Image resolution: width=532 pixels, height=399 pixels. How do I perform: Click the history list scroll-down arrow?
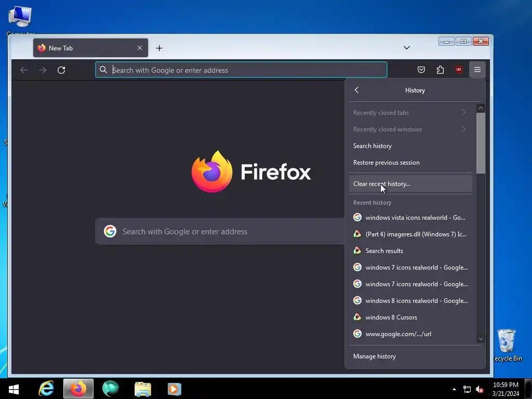coord(481,339)
